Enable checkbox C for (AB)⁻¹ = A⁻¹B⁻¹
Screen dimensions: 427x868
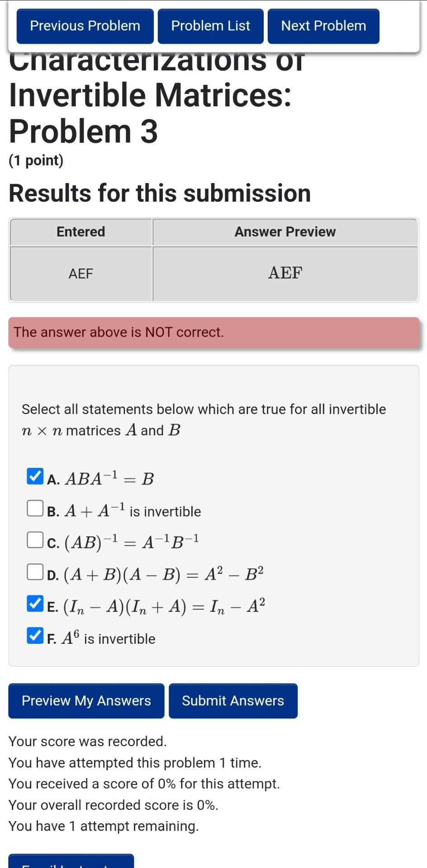pos(34,540)
